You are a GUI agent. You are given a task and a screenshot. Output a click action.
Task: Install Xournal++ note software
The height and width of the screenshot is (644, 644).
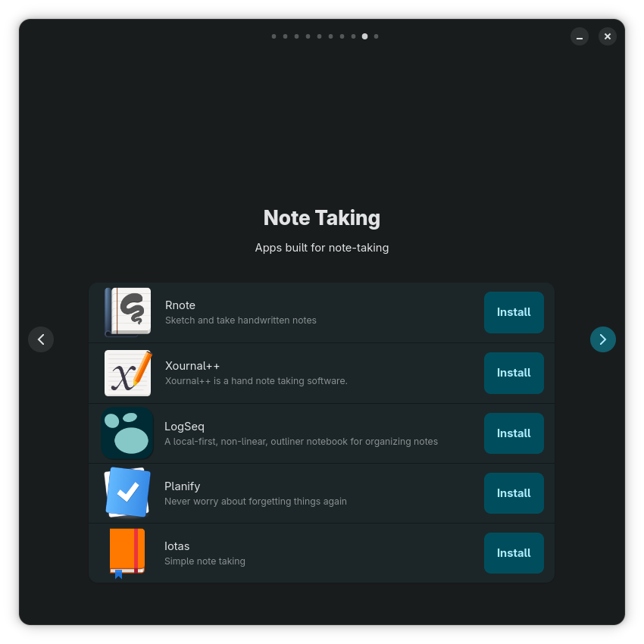[514, 373]
